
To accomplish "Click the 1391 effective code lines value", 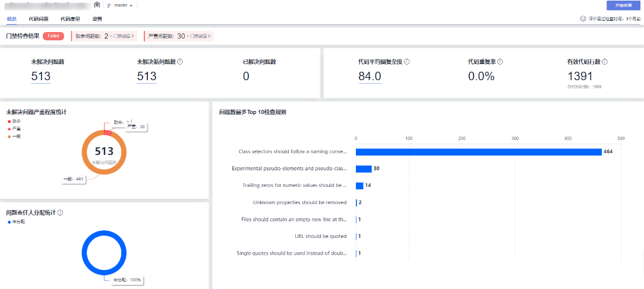I will pos(580,77).
